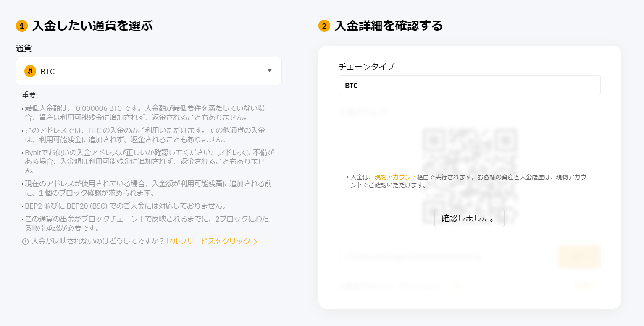The image size is (644, 326).
Task: Follow the orange 現物アカウント link
Action: [396, 177]
